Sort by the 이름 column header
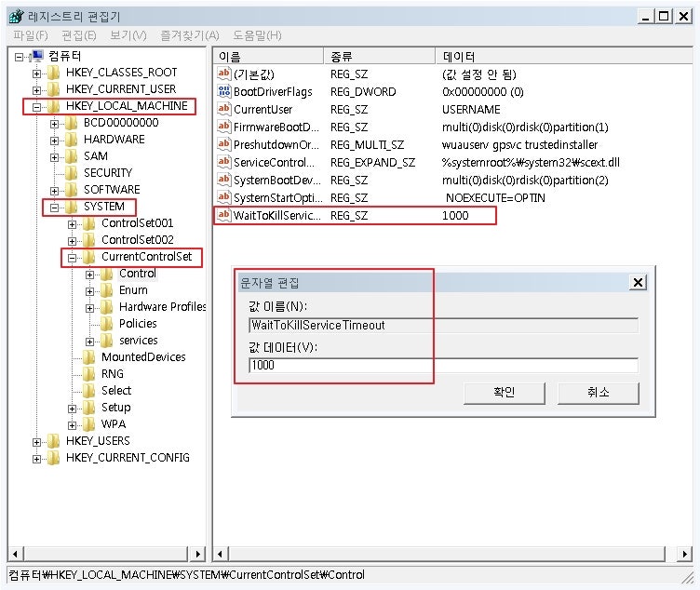 tap(268, 56)
